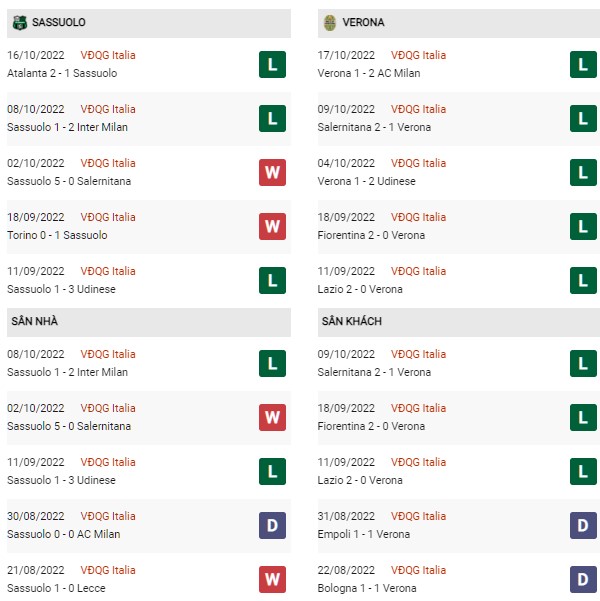Click the D badge for Bologna 1-1 Verona
Image resolution: width=600 pixels, height=601 pixels.
(x=583, y=580)
